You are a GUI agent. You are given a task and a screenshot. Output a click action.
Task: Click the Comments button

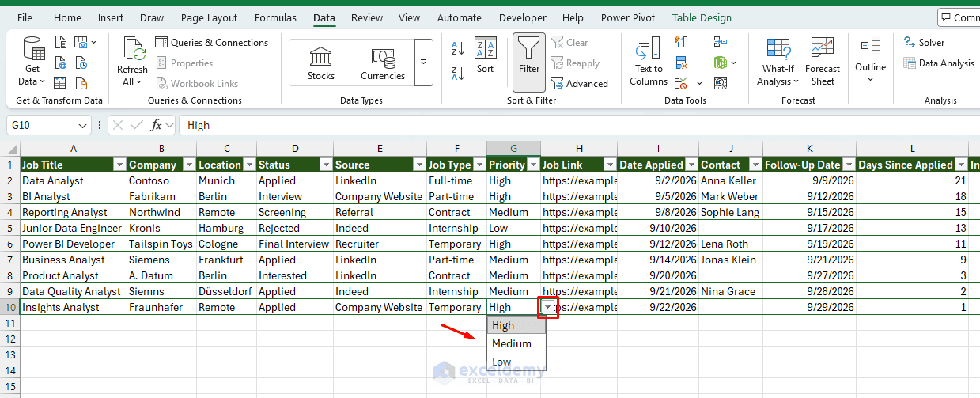coord(959,17)
